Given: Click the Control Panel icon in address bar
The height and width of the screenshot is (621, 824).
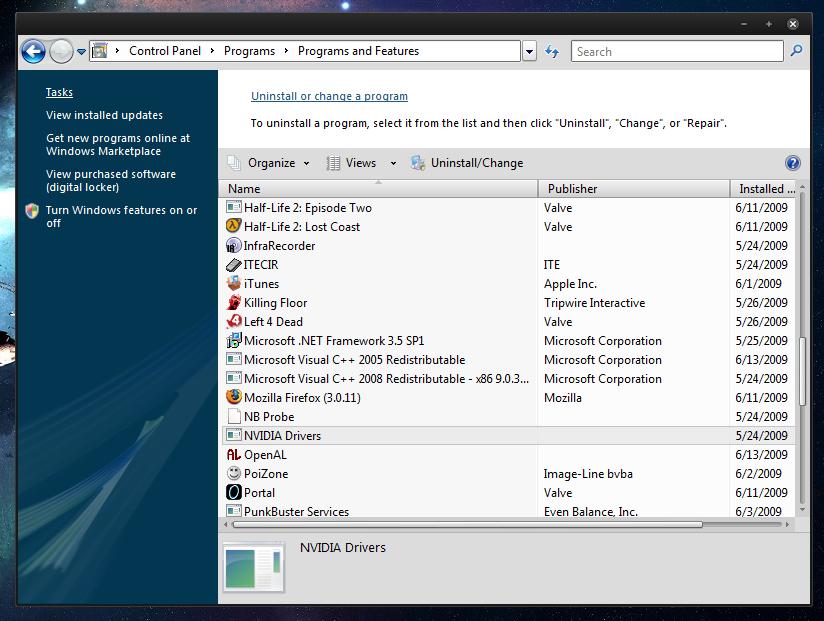Looking at the screenshot, I should click(x=99, y=51).
